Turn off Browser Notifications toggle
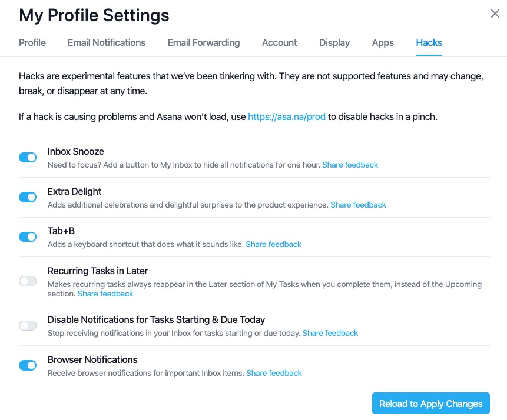Viewport: 507px width, 420px height. tap(28, 365)
